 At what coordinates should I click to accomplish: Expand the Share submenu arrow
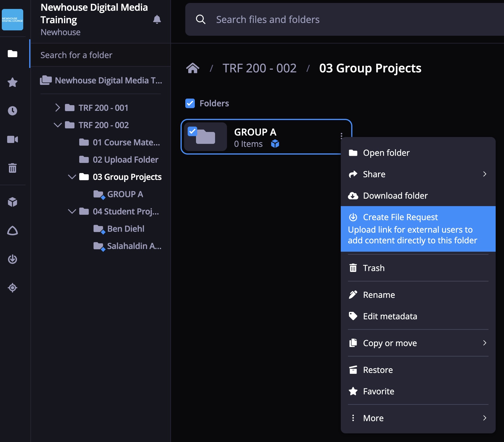[x=485, y=174]
